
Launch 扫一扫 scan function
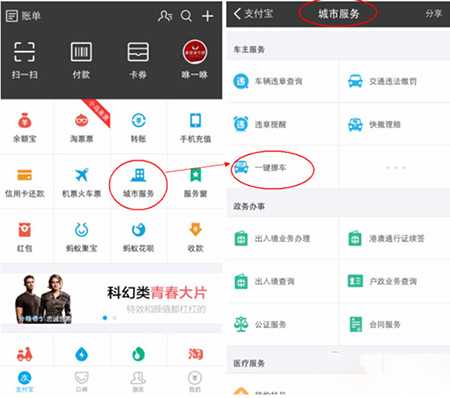pyautogui.click(x=24, y=60)
